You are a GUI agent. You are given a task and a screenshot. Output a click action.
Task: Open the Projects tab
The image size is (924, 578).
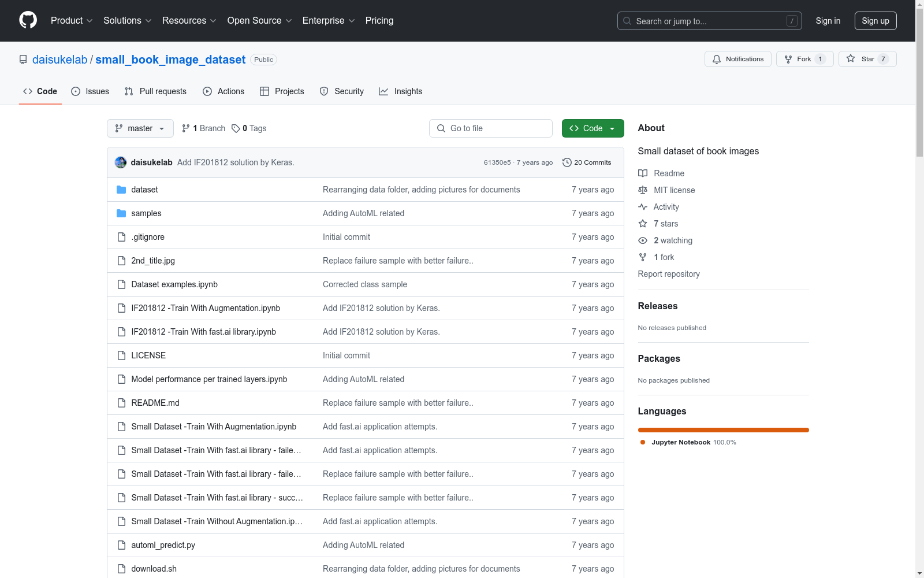pos(282,91)
